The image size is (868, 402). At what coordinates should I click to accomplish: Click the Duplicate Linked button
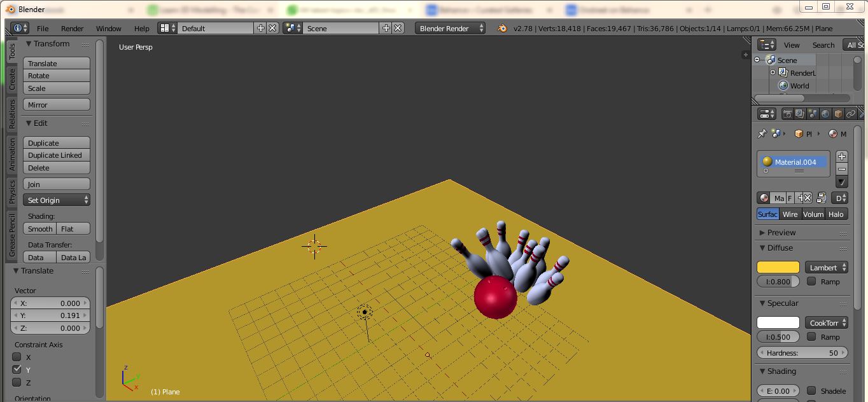pyautogui.click(x=56, y=155)
